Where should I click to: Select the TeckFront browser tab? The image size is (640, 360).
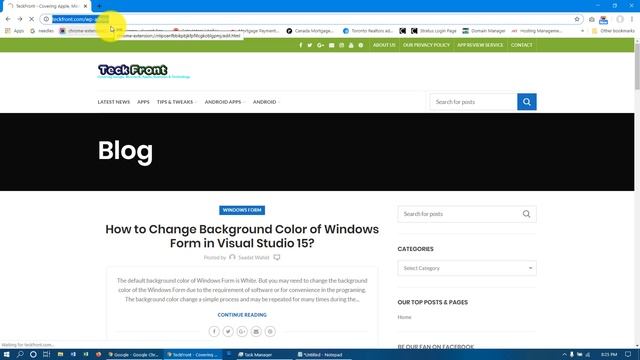point(47,6)
